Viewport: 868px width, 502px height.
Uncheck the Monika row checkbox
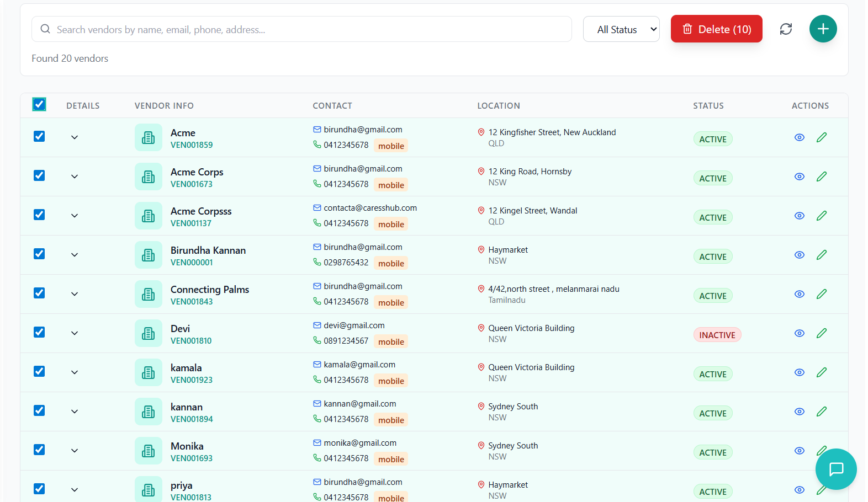[x=39, y=450]
